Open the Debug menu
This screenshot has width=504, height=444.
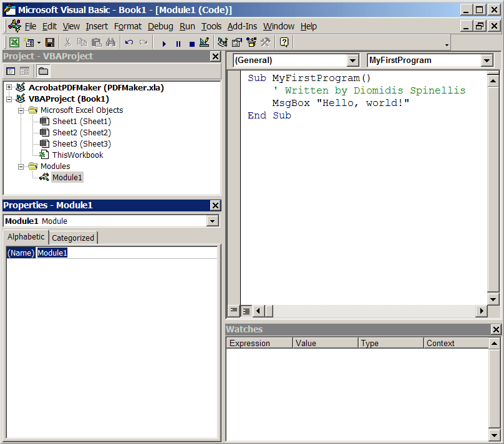click(x=160, y=26)
